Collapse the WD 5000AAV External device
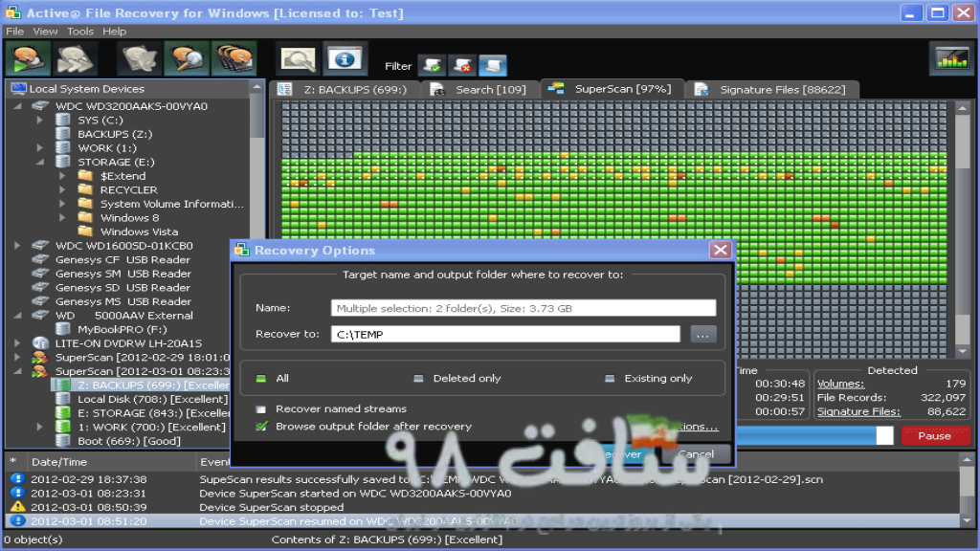This screenshot has width=980, height=551. click(17, 316)
